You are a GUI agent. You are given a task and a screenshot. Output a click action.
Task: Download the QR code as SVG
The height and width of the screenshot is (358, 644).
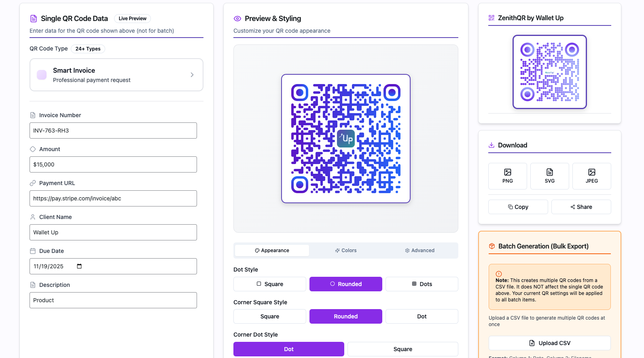550,176
